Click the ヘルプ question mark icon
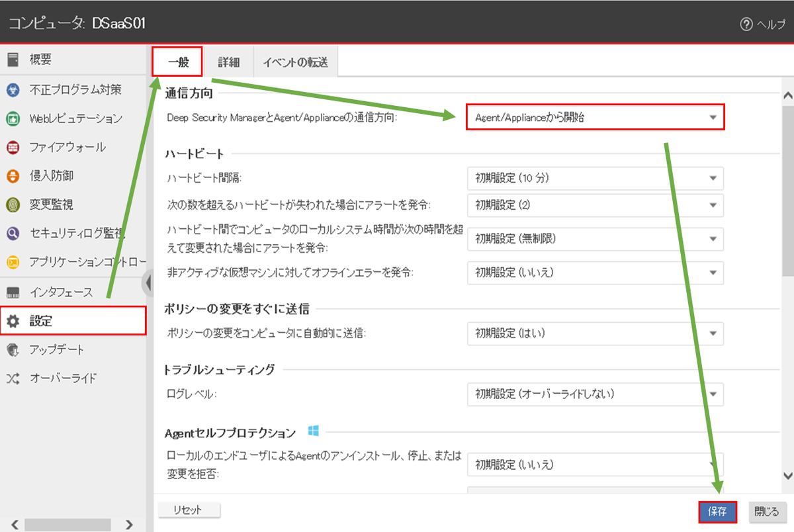The height and width of the screenshot is (532, 794). pos(746,24)
